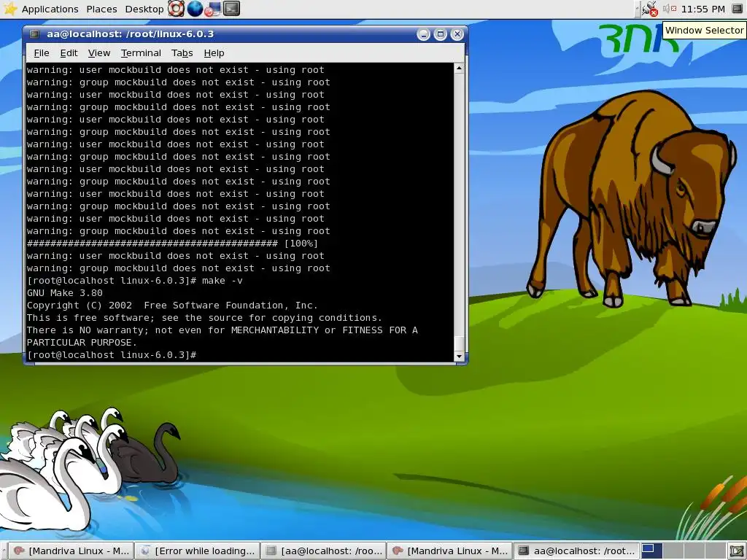Viewport: 747px width, 560px height.
Task: Switch to third taskbar entry 'aa@localhost: /roo...'
Action: click(x=324, y=551)
